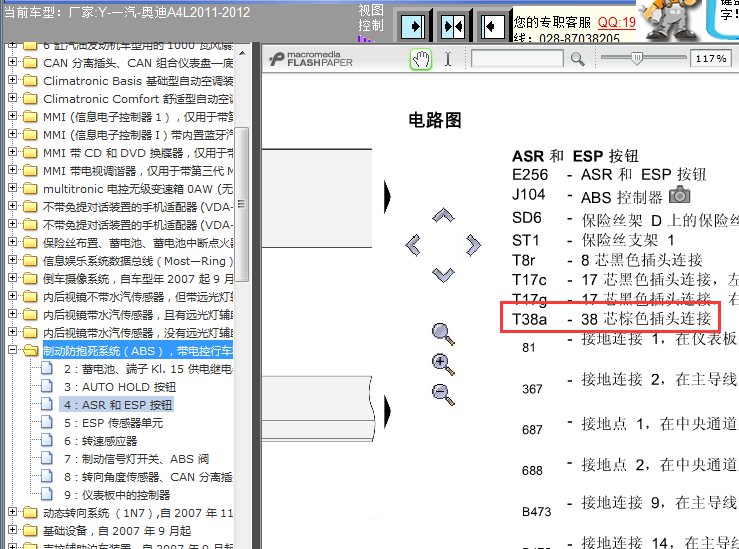Select 4：ASR 和 ESP 按钮 page
739x549 pixels.
point(116,405)
